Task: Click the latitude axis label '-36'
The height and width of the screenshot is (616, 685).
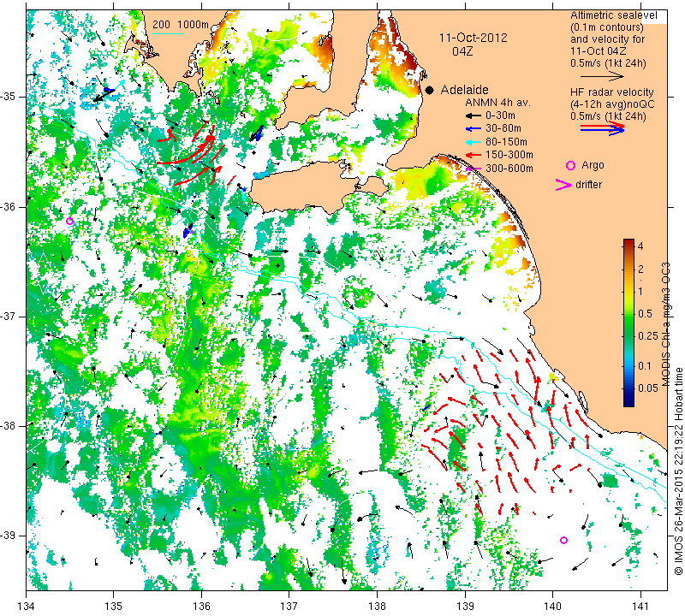Action: pos(9,206)
